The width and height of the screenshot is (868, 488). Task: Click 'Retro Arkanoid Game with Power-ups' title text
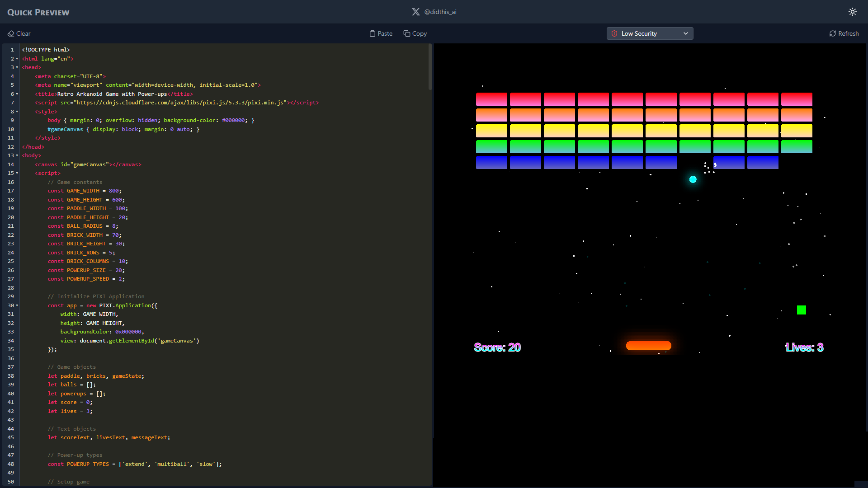click(x=112, y=94)
